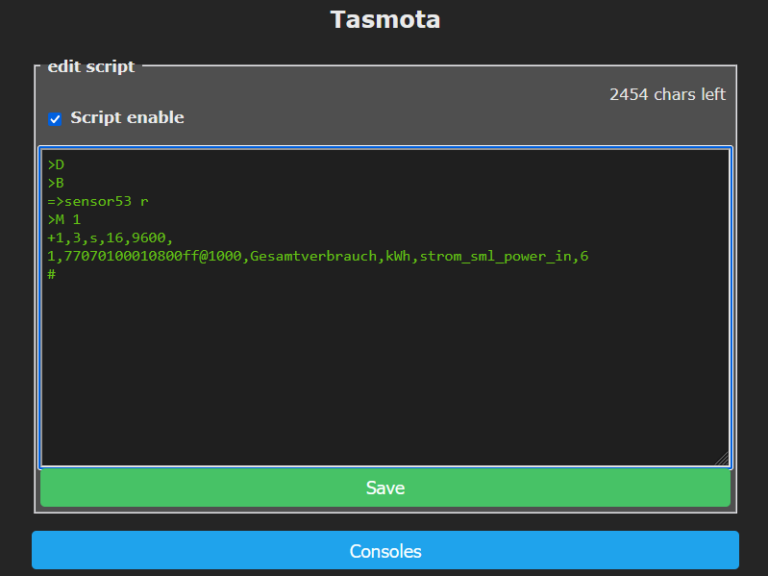Click the Tasmota page title
This screenshot has height=576, width=768.
coord(385,20)
